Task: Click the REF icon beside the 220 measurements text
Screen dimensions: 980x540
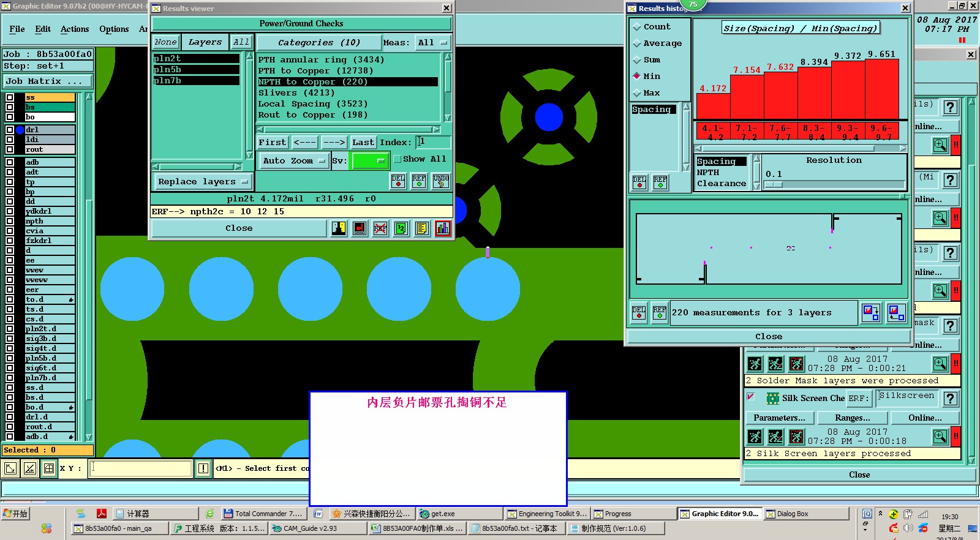Action: pyautogui.click(x=660, y=313)
